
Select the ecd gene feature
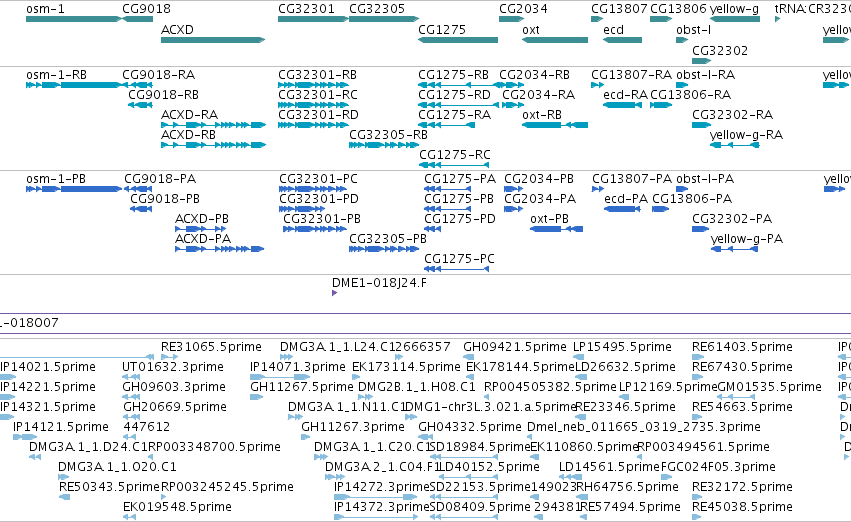click(x=623, y=40)
